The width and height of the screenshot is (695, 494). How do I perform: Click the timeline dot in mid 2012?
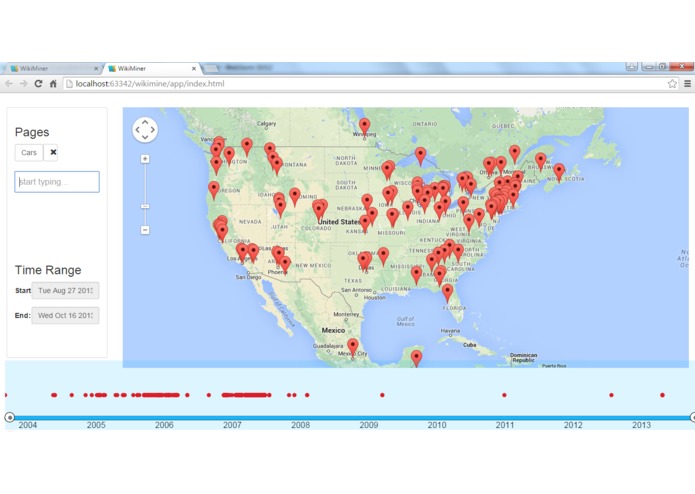click(612, 395)
